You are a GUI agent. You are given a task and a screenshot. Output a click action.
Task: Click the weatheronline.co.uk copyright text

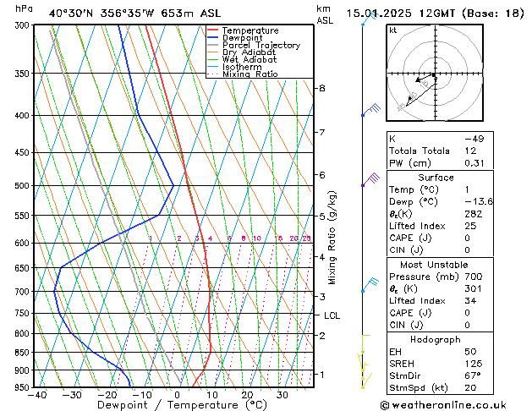click(443, 405)
